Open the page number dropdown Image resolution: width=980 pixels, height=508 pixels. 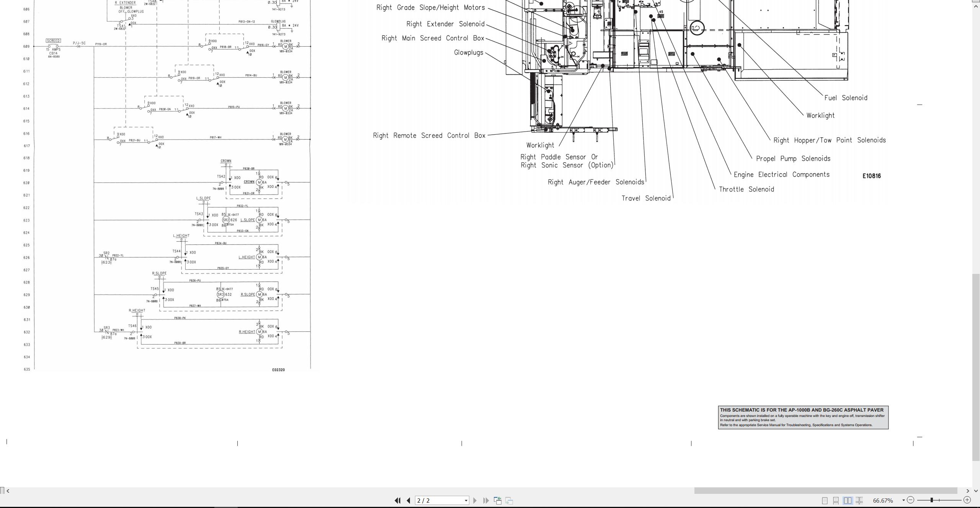click(x=466, y=500)
